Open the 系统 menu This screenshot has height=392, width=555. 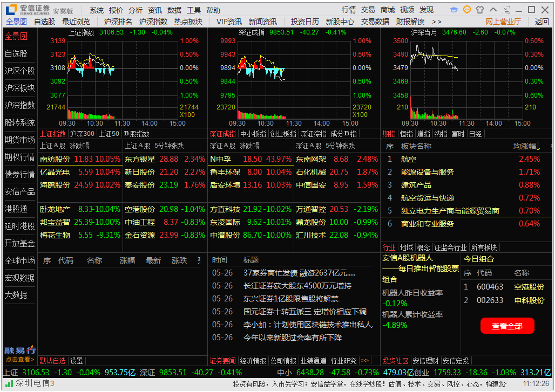[96, 10]
